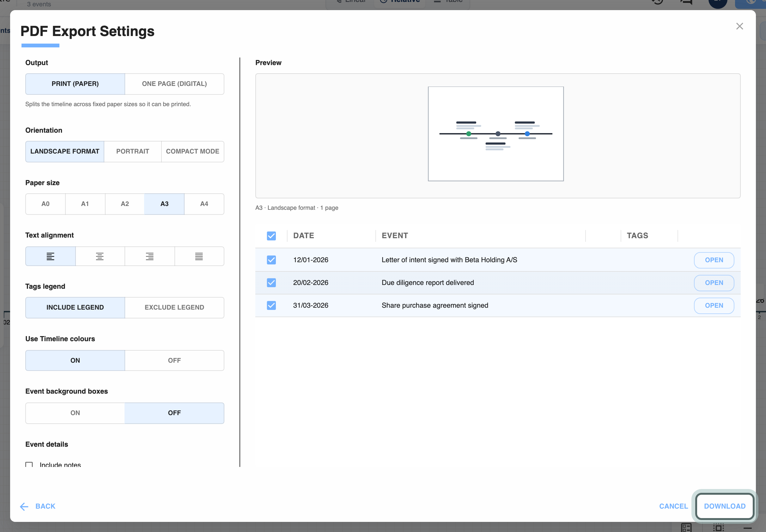
Task: Select Portrait orientation
Action: [133, 152]
